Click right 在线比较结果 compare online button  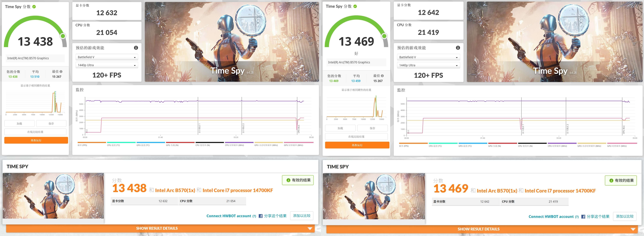pyautogui.click(x=356, y=137)
